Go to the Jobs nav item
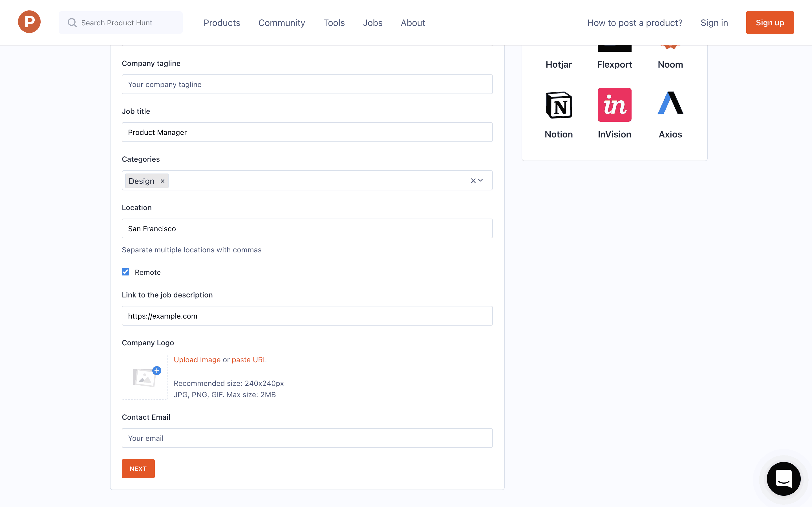Image resolution: width=812 pixels, height=507 pixels. click(x=372, y=23)
